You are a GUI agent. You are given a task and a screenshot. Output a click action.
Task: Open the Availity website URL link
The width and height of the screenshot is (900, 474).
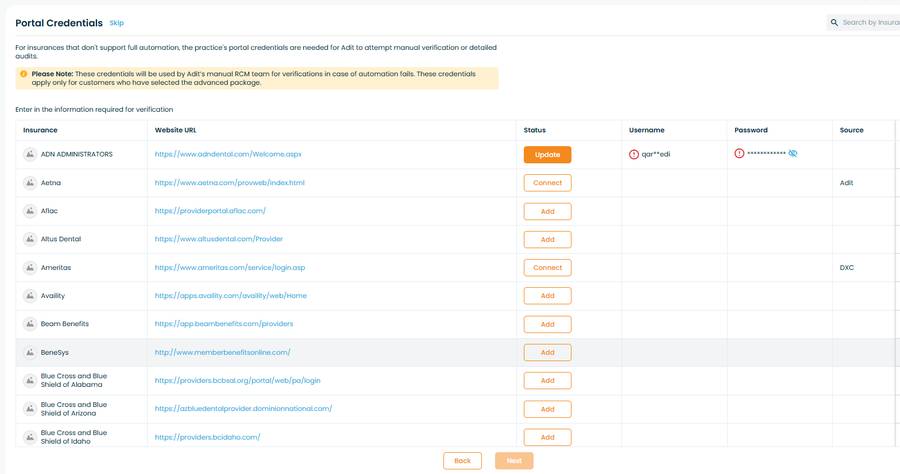pyautogui.click(x=230, y=296)
